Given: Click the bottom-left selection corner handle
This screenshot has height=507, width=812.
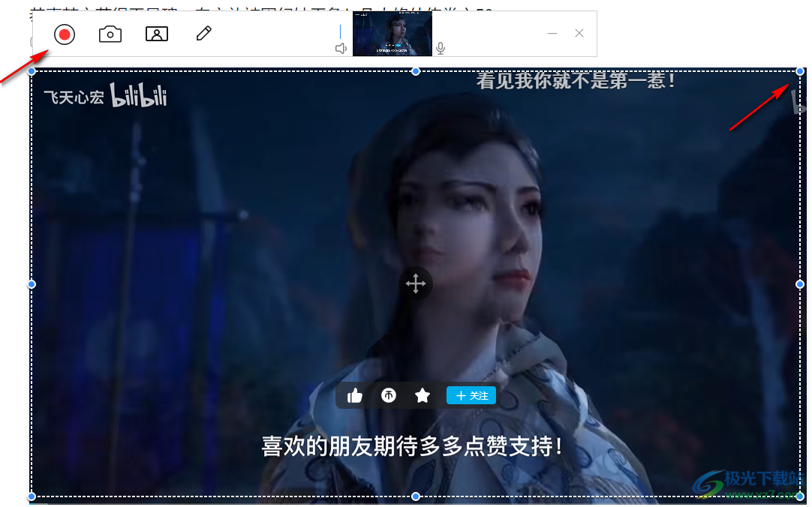Looking at the screenshot, I should click(32, 496).
